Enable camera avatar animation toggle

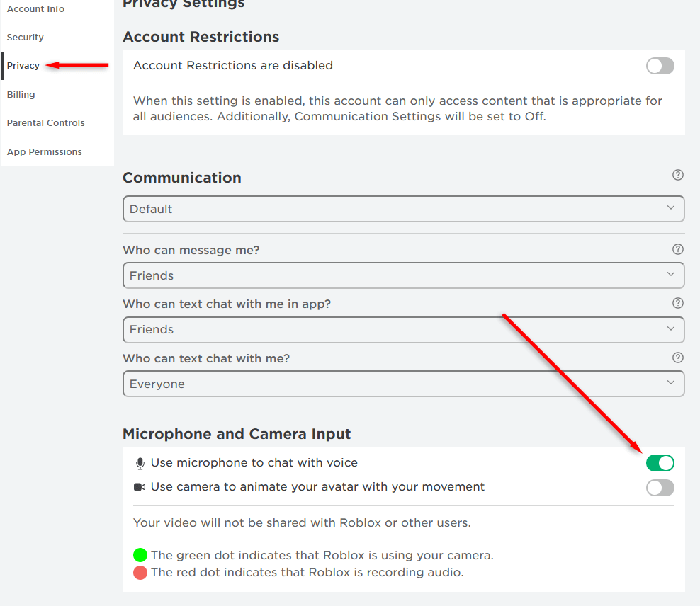click(660, 487)
